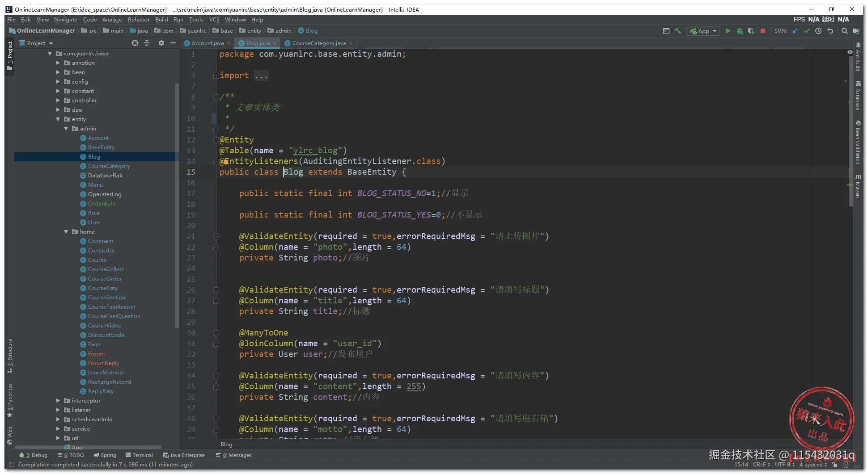Open the Maven side panel
The width and height of the screenshot is (868, 474).
(858, 186)
